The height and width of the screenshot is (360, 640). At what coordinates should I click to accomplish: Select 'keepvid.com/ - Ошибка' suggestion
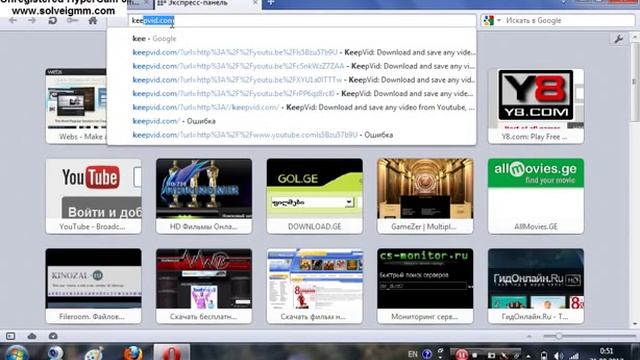[291, 121]
